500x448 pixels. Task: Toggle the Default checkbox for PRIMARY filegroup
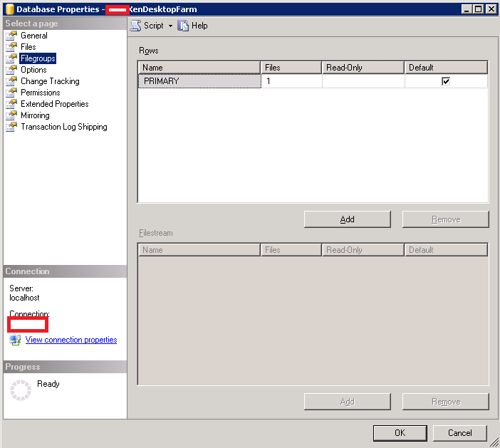click(x=445, y=81)
